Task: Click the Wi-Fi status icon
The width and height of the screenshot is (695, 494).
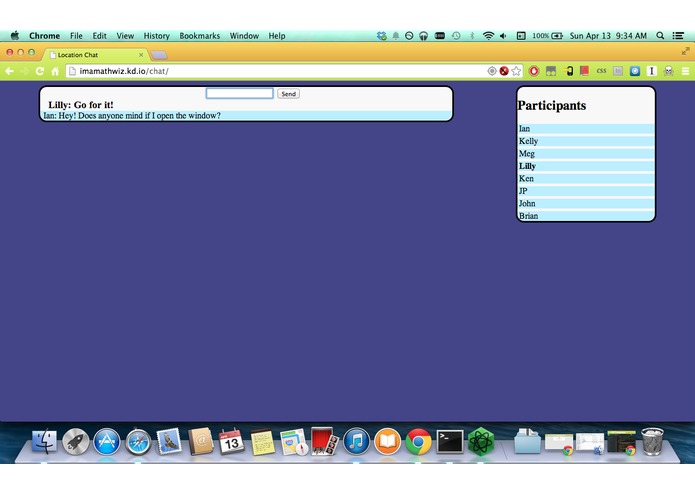Action: [488, 36]
